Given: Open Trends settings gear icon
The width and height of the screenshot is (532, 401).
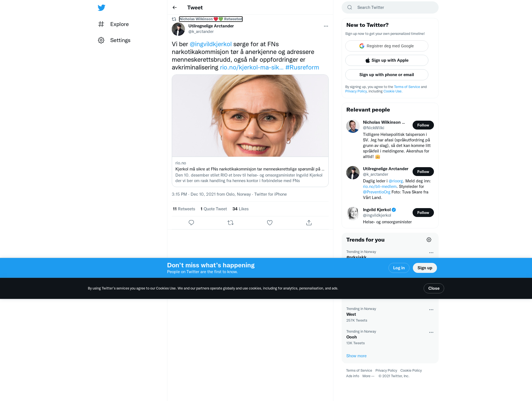Looking at the screenshot, I should pyautogui.click(x=429, y=240).
